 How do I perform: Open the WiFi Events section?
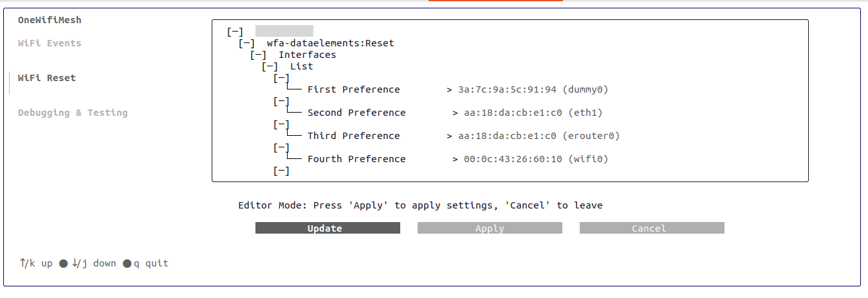pos(50,43)
